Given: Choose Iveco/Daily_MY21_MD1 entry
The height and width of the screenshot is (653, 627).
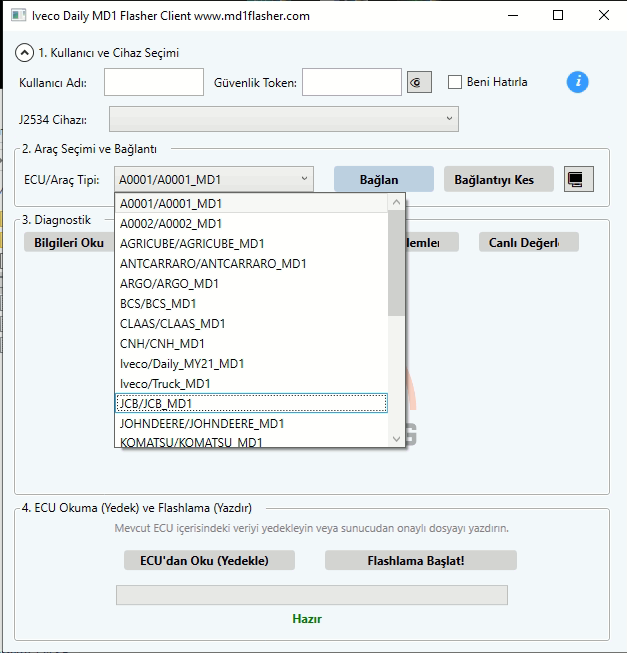Looking at the screenshot, I should tap(251, 364).
